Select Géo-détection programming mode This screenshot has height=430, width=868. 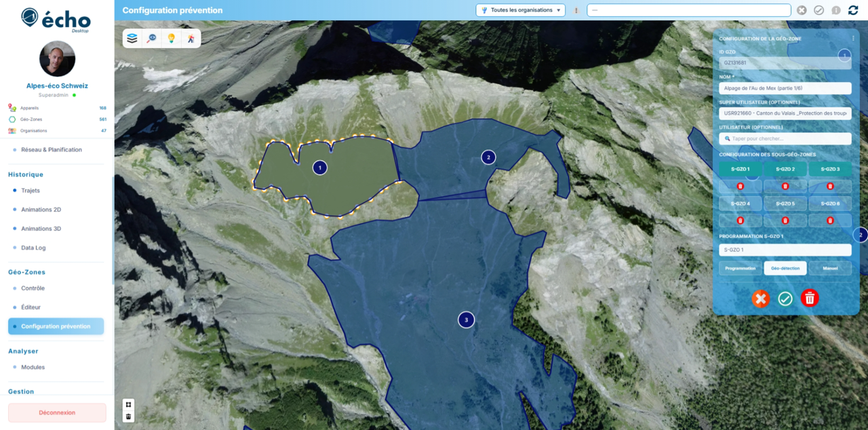[x=785, y=269]
